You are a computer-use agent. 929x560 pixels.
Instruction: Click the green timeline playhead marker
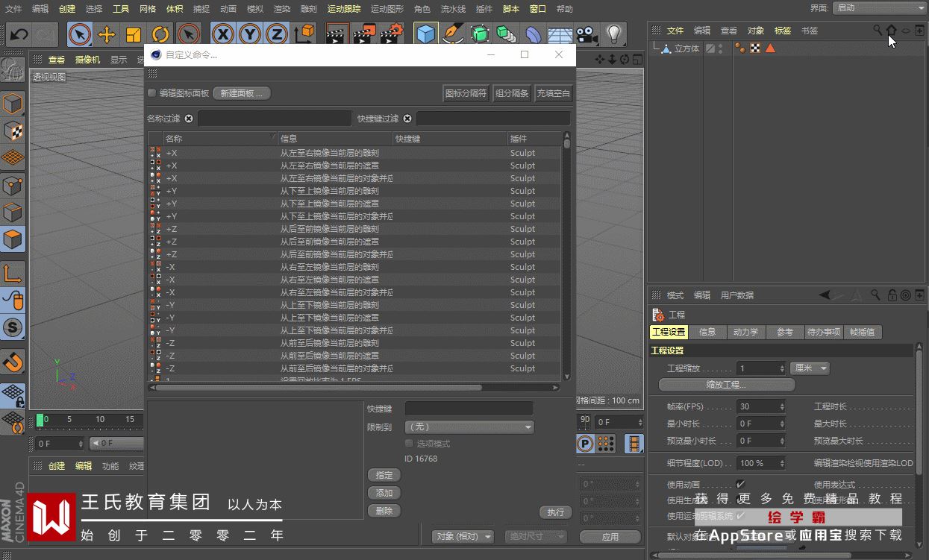click(x=40, y=420)
